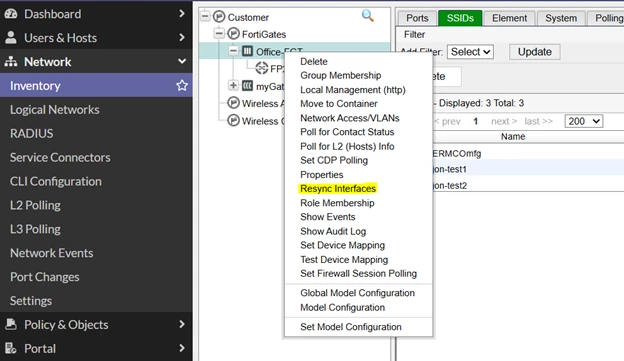Expand Policy & Objects menu chevron

coord(182,324)
